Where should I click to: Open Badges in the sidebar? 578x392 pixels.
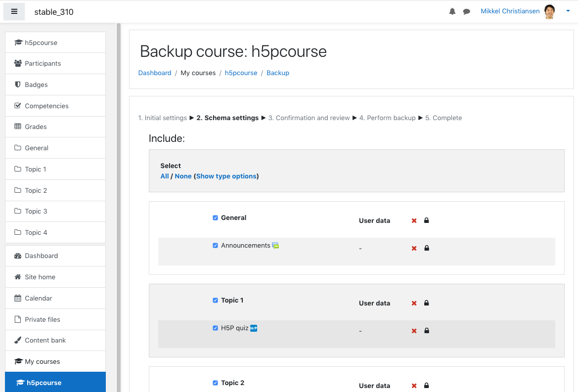tap(55, 85)
